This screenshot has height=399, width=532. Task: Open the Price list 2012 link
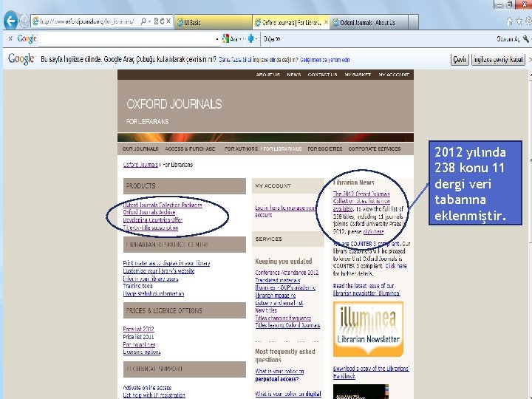coord(138,329)
